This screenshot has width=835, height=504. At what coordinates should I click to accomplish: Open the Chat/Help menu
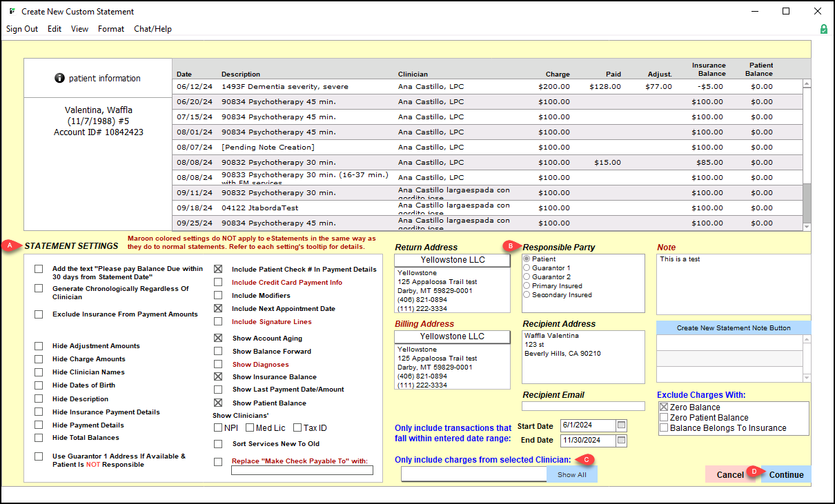coord(153,29)
